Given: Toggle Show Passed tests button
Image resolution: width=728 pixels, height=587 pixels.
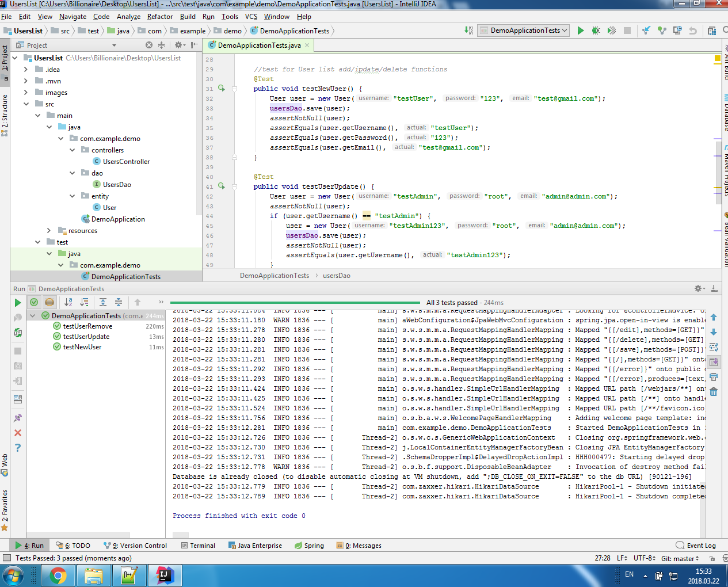Looking at the screenshot, I should (x=34, y=302).
